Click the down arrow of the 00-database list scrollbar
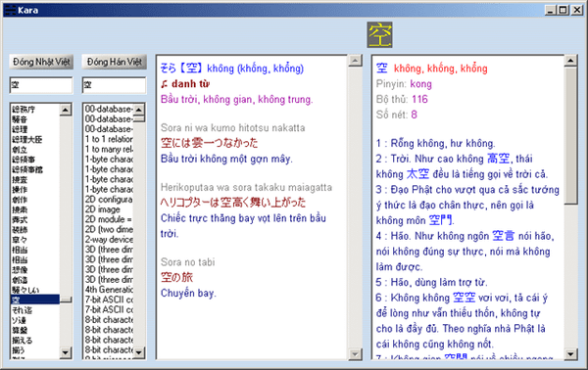Screen dimensions: 588x370 click(139, 352)
